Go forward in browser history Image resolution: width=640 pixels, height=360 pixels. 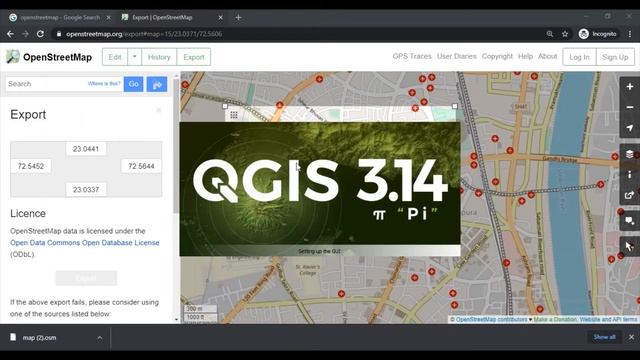tap(25, 34)
